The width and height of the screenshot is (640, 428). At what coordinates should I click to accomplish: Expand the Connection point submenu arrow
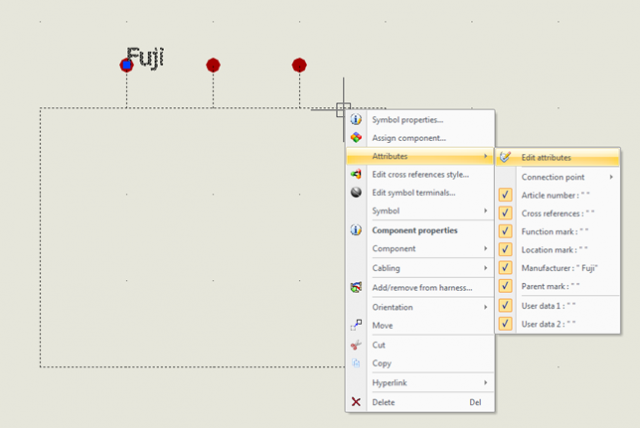611,177
